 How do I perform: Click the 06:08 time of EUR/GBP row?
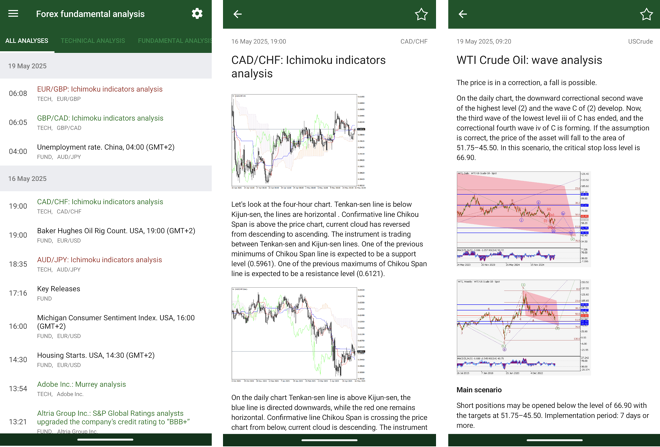[x=18, y=93]
